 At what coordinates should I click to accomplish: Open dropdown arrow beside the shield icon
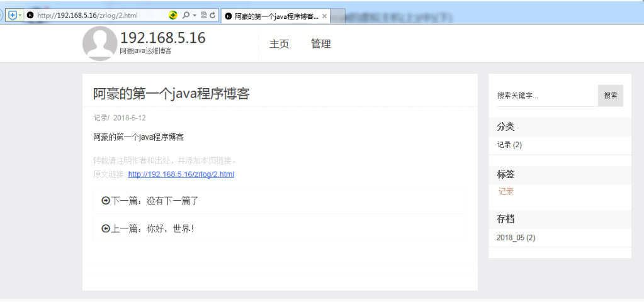coord(20,15)
